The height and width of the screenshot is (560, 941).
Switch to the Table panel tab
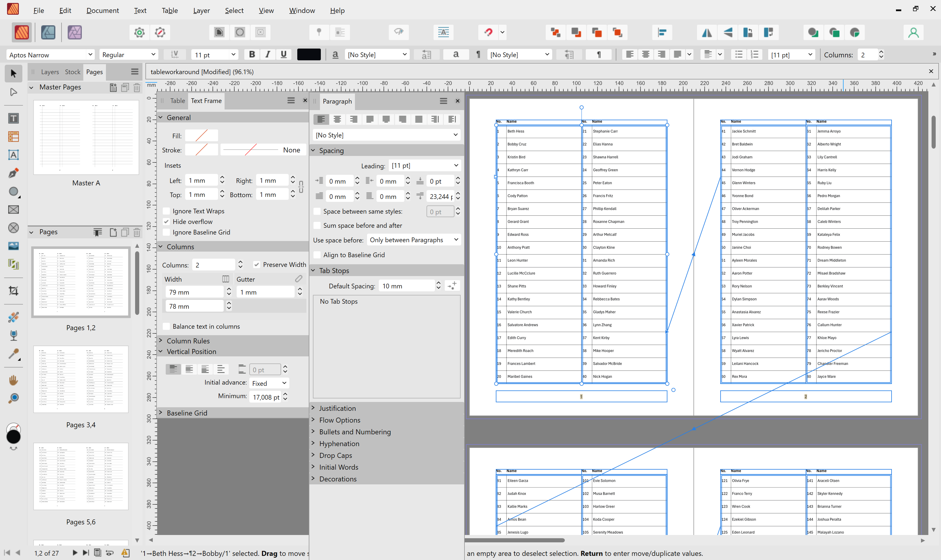tap(177, 101)
